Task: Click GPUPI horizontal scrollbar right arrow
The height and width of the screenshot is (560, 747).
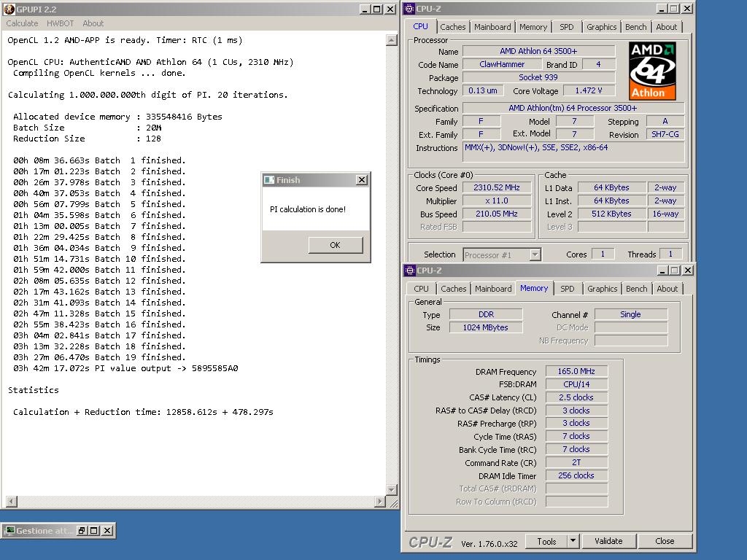Action: pyautogui.click(x=379, y=502)
